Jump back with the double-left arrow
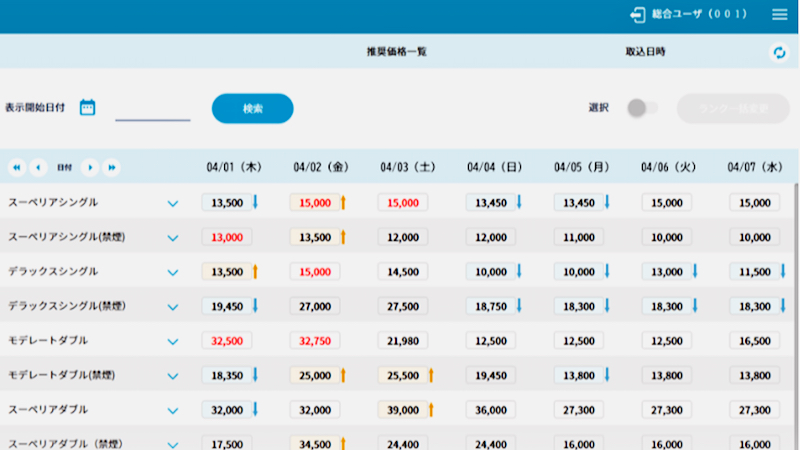The image size is (800, 450). [x=17, y=167]
